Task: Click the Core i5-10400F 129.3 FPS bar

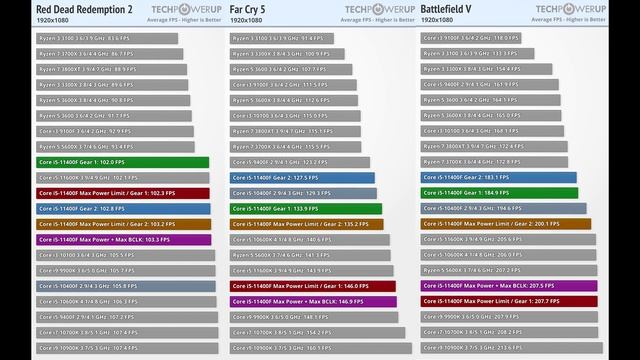Action: click(303, 193)
